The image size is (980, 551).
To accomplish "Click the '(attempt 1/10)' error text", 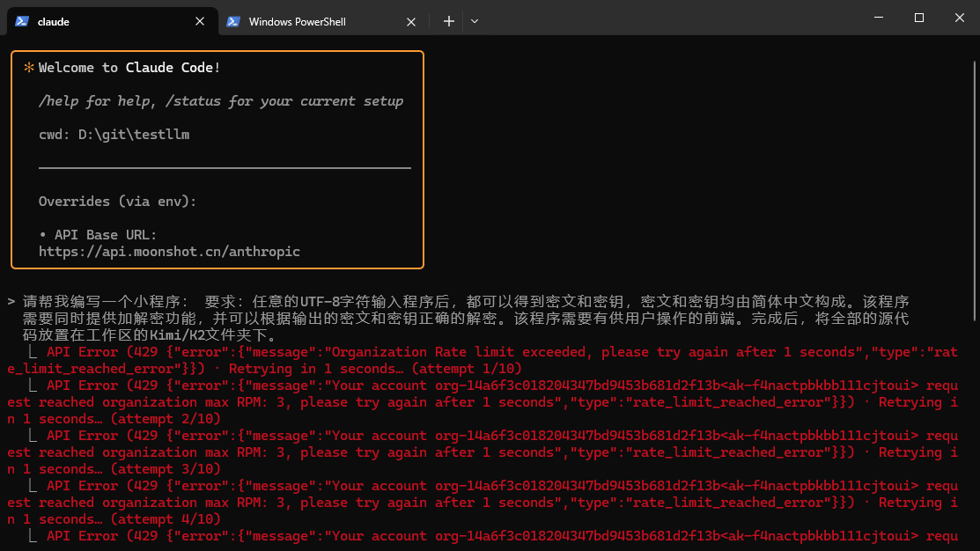I will tap(467, 369).
